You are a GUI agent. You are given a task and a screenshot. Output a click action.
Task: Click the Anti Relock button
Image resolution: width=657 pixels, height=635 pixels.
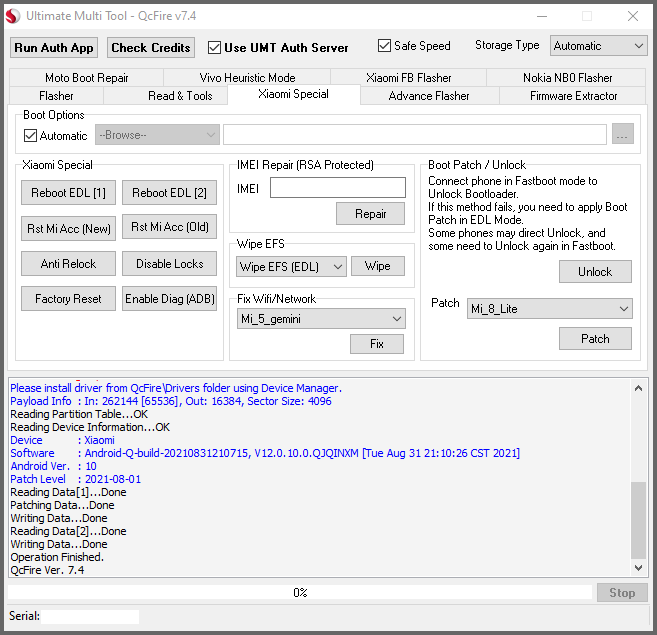(68, 264)
